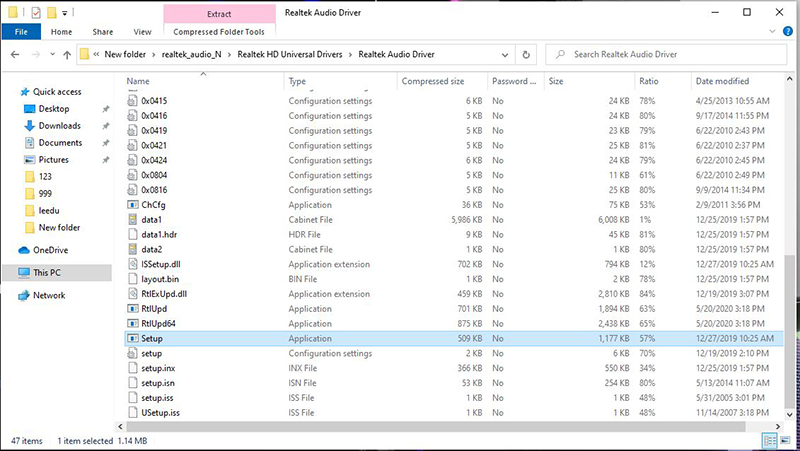Select the data1 cabinet file
This screenshot has width=800, height=451.
tap(152, 219)
